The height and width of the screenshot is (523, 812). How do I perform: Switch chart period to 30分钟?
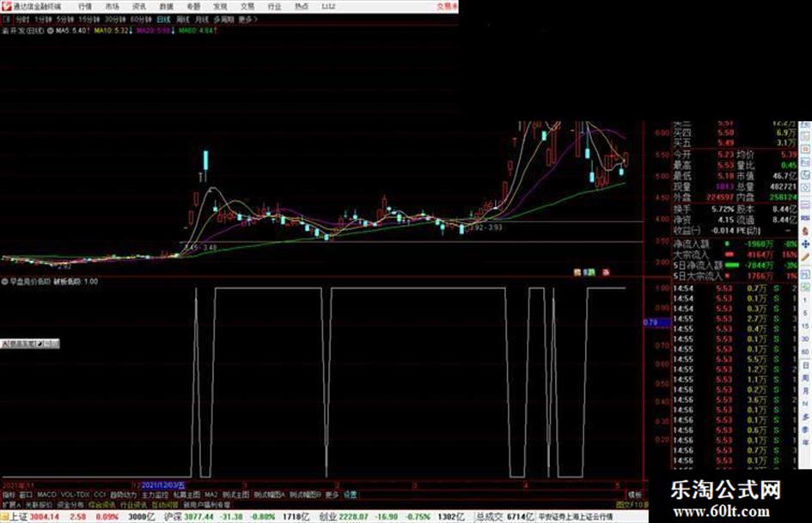coord(115,19)
